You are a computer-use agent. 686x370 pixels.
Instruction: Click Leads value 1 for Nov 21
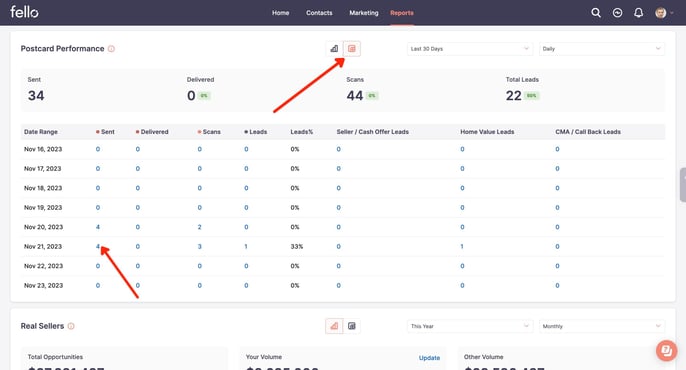click(246, 246)
